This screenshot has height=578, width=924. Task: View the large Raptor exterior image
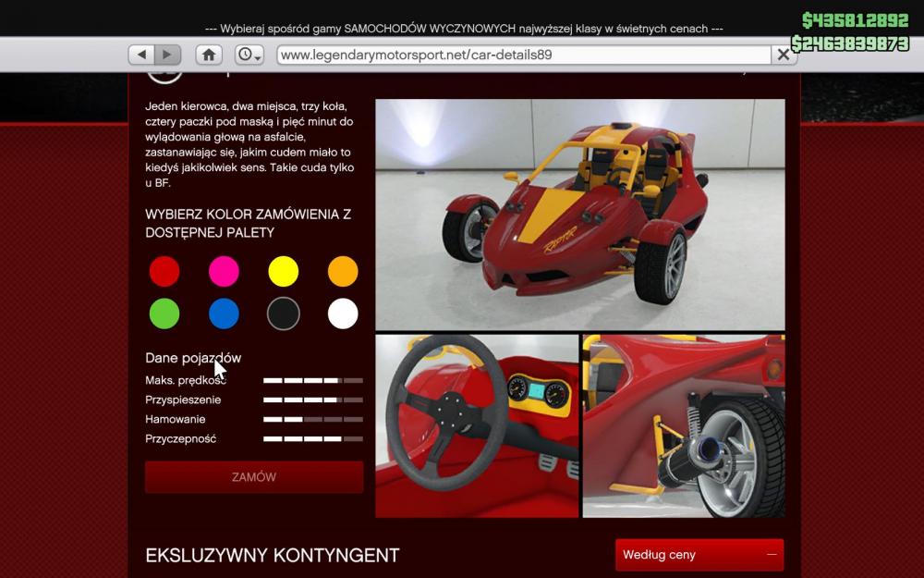tap(580, 215)
